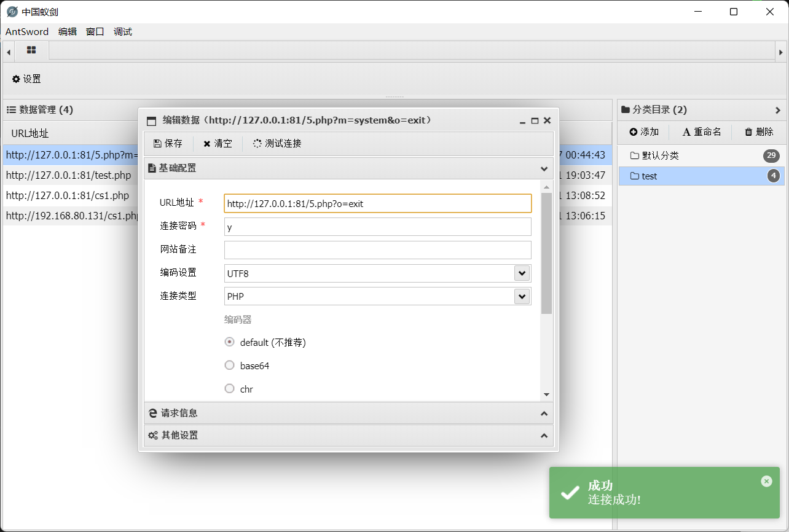Click the 连接密码 input field
789x532 pixels.
377,227
